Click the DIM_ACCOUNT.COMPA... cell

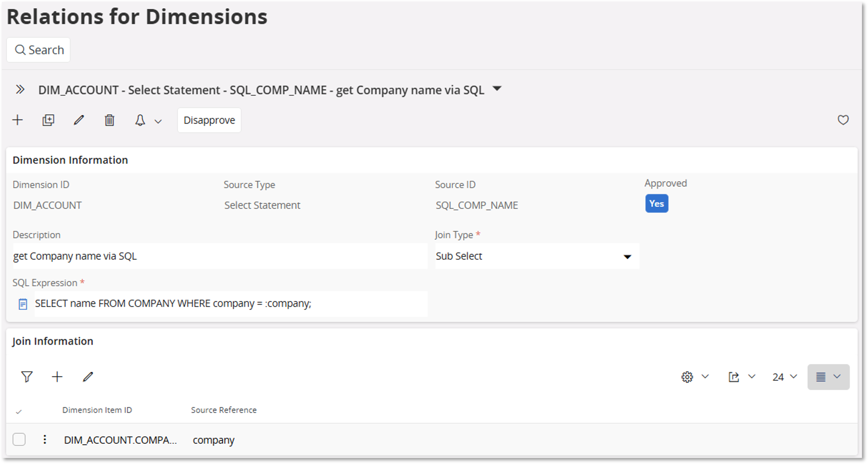coord(120,440)
